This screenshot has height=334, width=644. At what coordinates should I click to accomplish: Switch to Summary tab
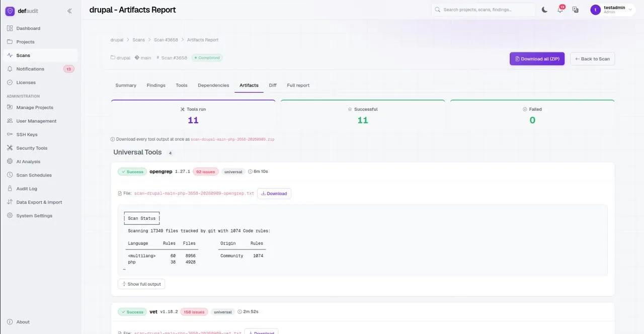(126, 86)
